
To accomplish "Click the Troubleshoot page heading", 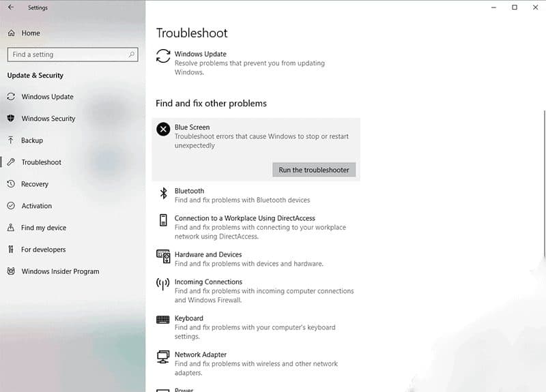I will point(192,33).
